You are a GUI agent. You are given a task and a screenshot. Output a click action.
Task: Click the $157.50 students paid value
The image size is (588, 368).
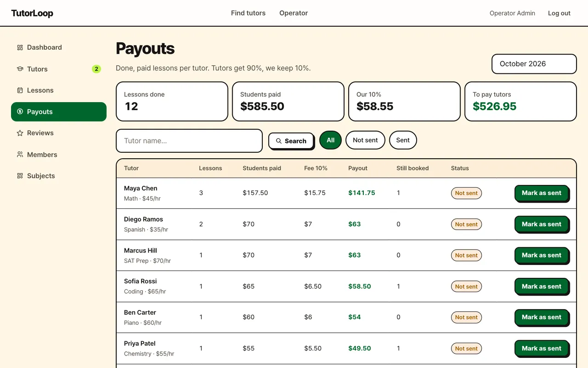click(x=255, y=193)
